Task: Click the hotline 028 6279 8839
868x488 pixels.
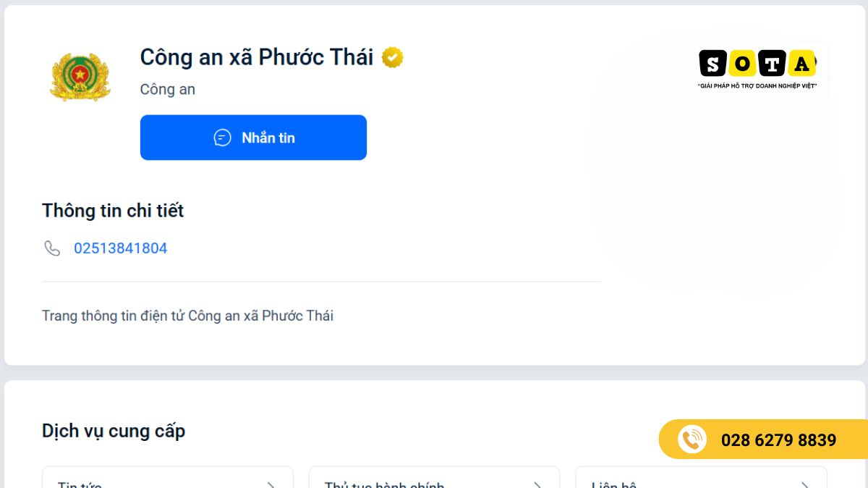Action: pyautogui.click(x=778, y=440)
